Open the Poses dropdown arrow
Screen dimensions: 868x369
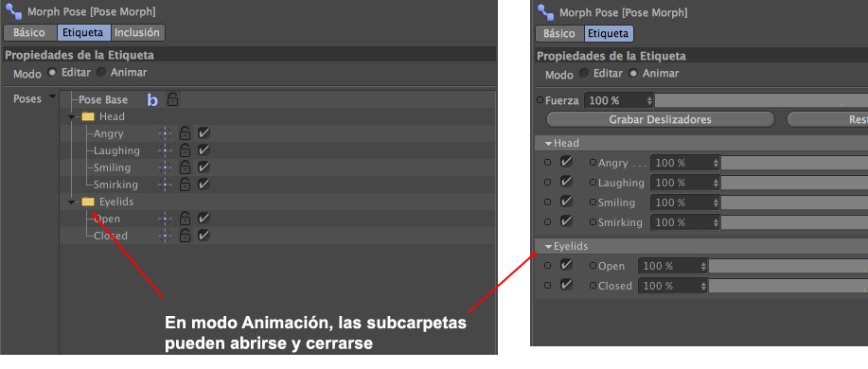pos(53,97)
